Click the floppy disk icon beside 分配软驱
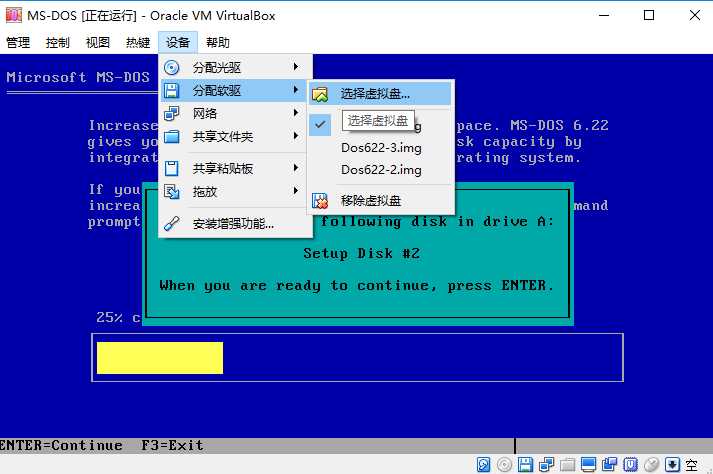Screen dimensions: 713x474 click(171, 90)
